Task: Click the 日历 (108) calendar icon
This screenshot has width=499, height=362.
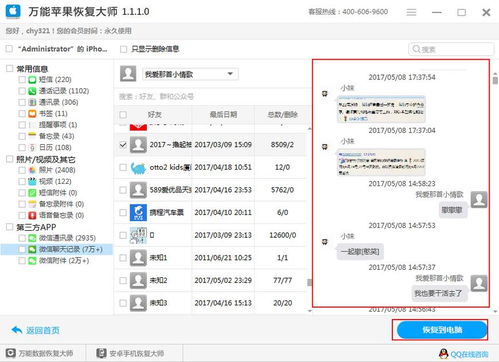Action: pyautogui.click(x=32, y=147)
